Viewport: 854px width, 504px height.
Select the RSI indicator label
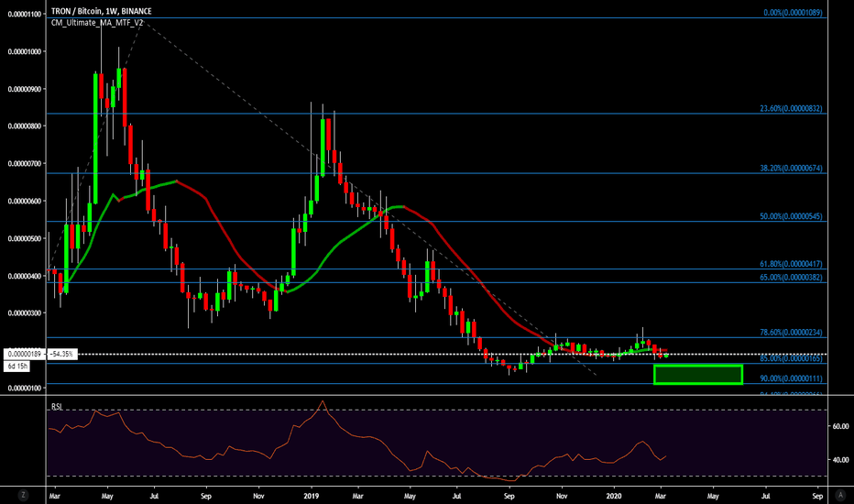[x=57, y=407]
